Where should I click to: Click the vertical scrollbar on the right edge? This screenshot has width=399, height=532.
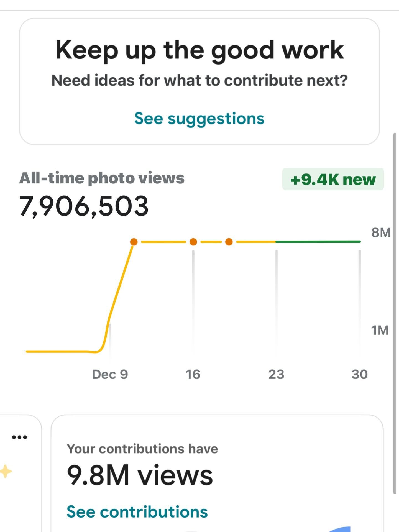tap(395, 313)
